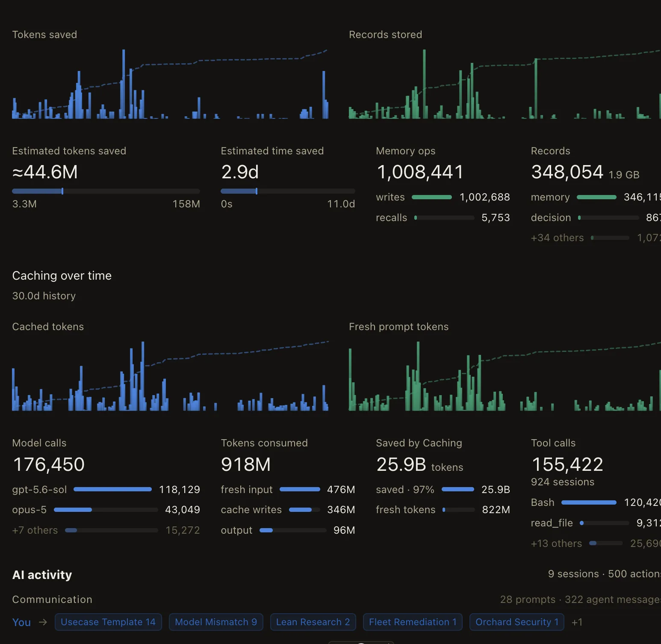Click the 25.9B saved by caching total

(401, 464)
